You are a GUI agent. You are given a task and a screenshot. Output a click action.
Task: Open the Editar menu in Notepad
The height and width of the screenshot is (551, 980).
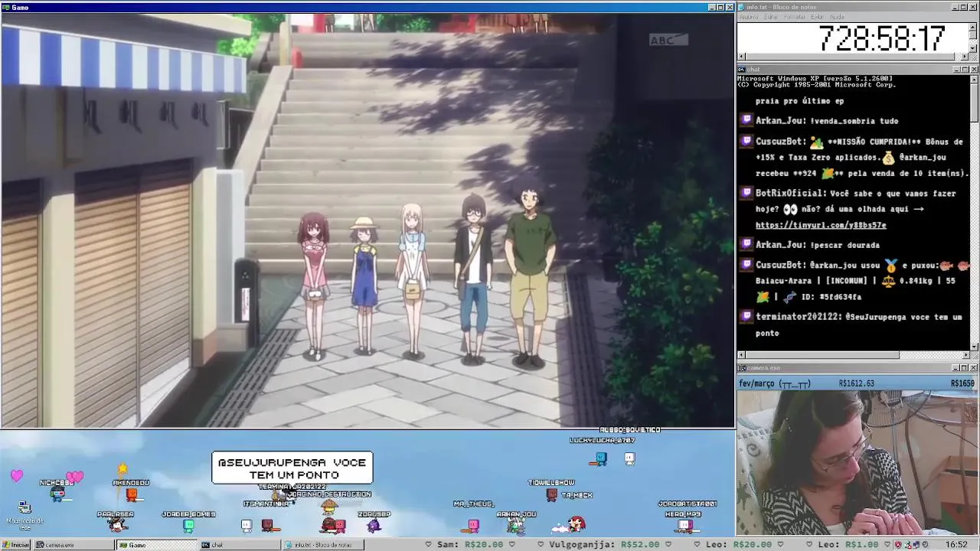click(x=770, y=17)
